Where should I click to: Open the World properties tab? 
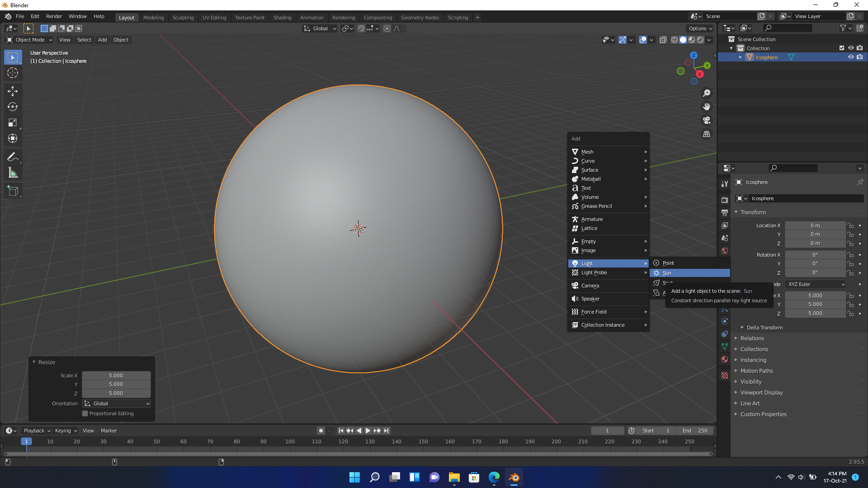click(725, 251)
